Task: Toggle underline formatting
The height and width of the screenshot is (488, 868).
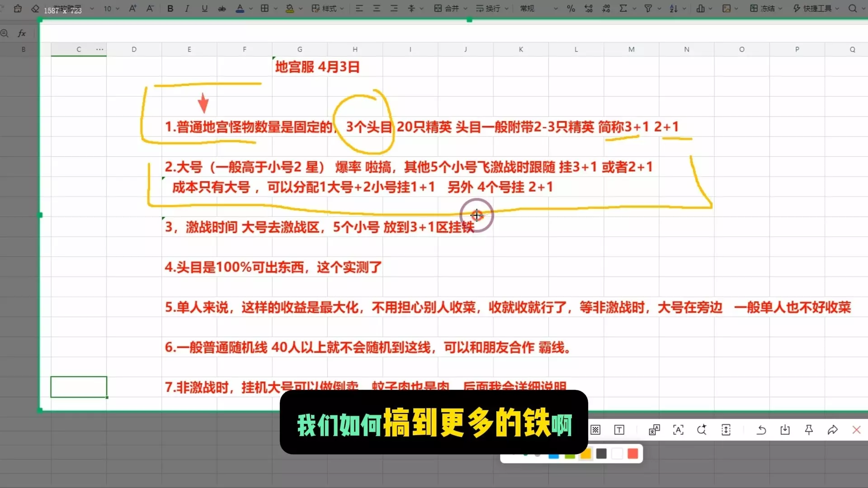Action: pos(204,9)
